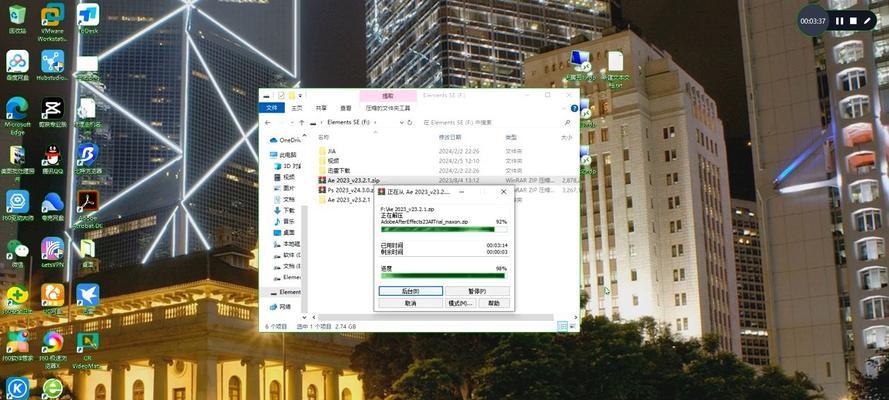The image size is (889, 400).
Task: Go back in File Explorer
Action: (267, 122)
